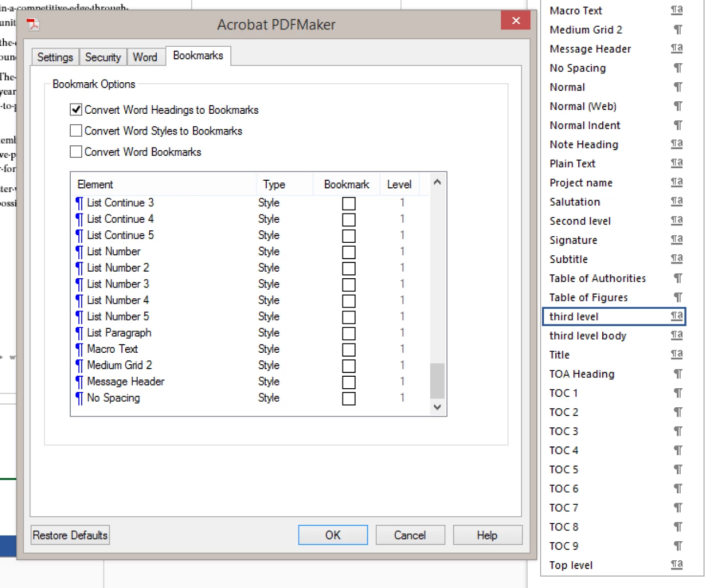The width and height of the screenshot is (716, 588).
Task: Click level value for List Number 5
Action: [402, 316]
